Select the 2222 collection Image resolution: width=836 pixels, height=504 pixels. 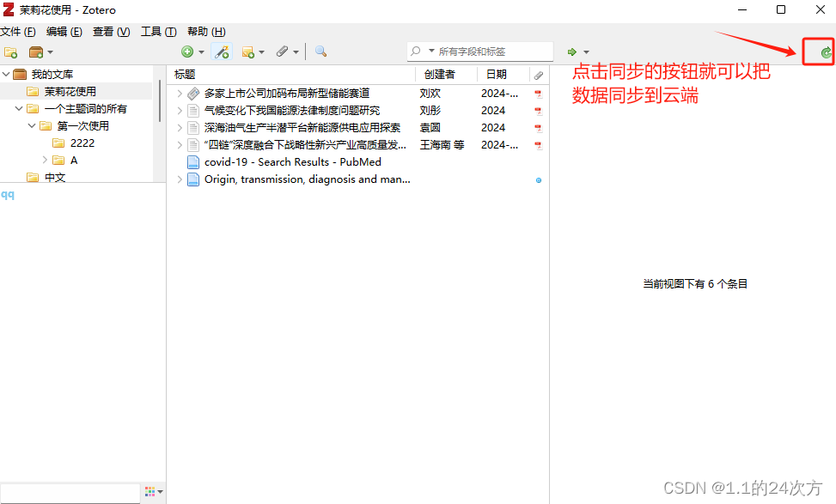82,143
